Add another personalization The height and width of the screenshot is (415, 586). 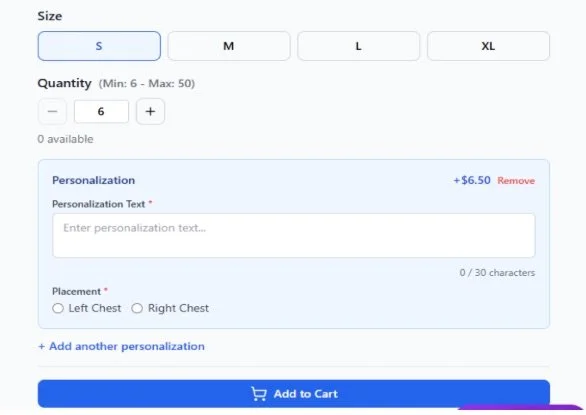pos(121,346)
